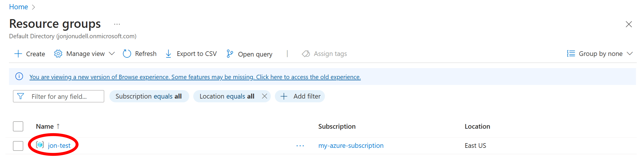The image size is (644, 160).
Task: Click the Filter for any field input
Action: click(62, 96)
